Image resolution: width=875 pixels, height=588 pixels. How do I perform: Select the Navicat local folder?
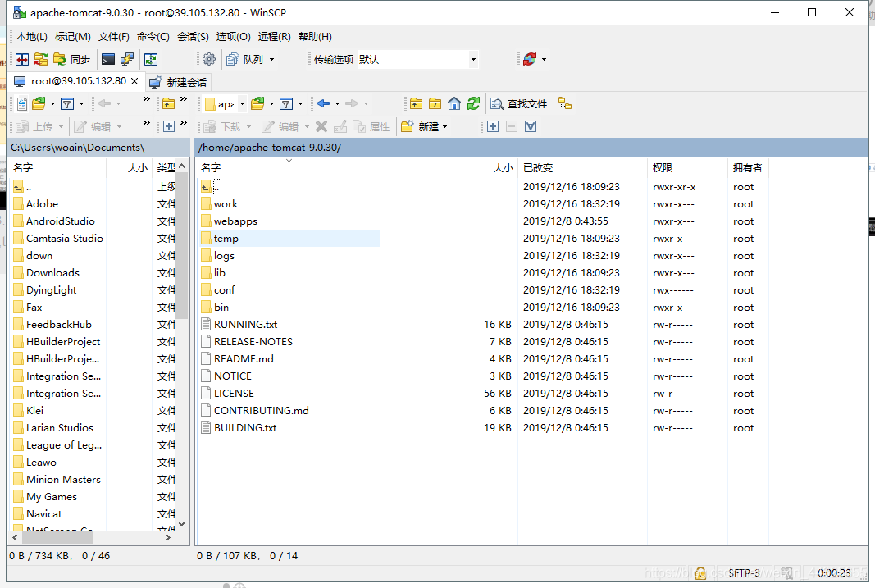pyautogui.click(x=44, y=514)
